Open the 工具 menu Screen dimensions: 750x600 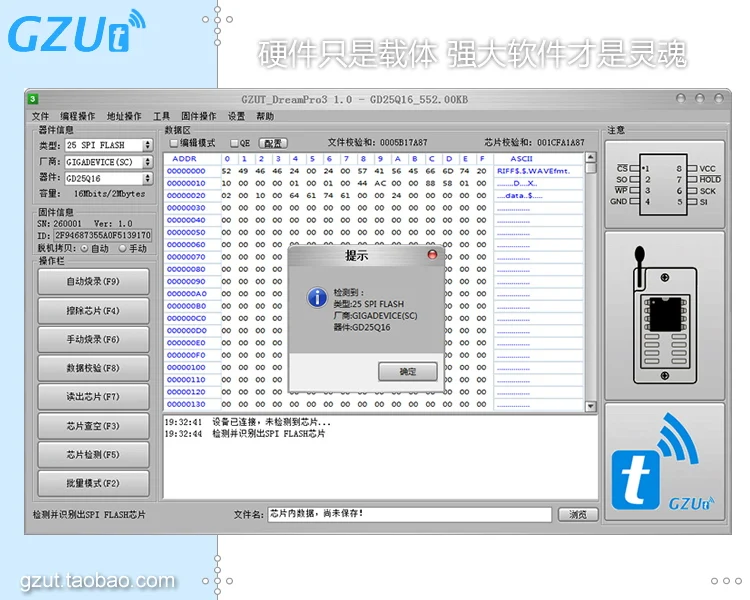(x=162, y=116)
